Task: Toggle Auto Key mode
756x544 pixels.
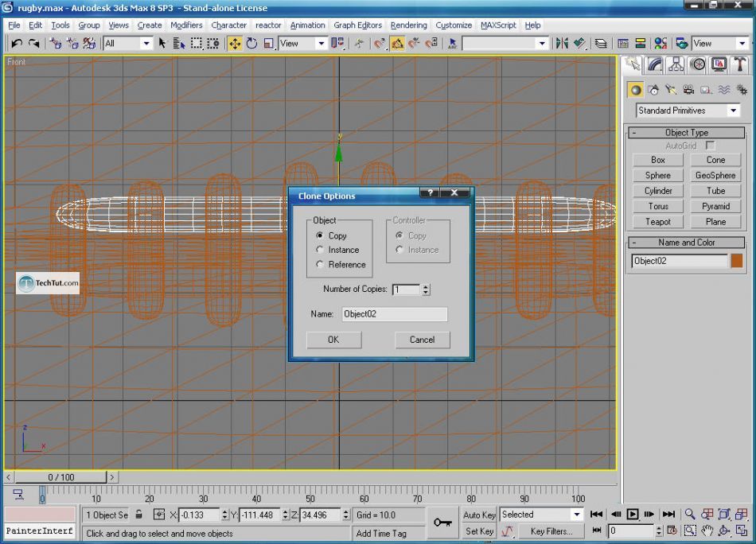Action: click(479, 515)
